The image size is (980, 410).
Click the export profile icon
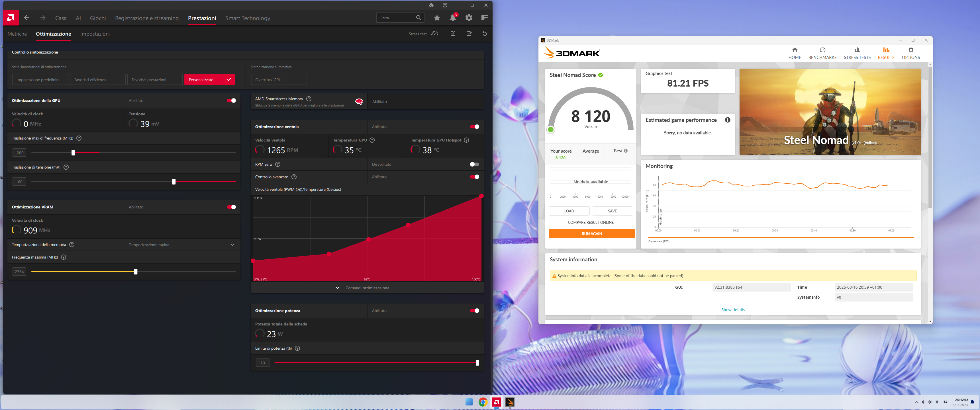pyautogui.click(x=469, y=34)
